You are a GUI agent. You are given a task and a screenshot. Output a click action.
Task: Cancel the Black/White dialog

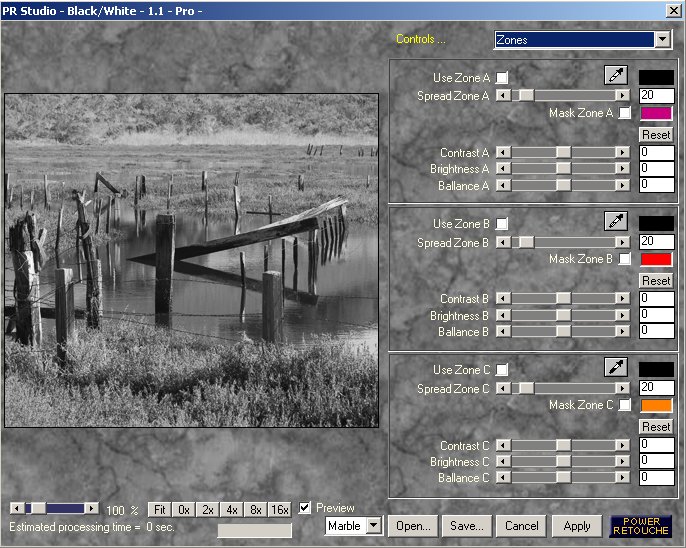(522, 526)
